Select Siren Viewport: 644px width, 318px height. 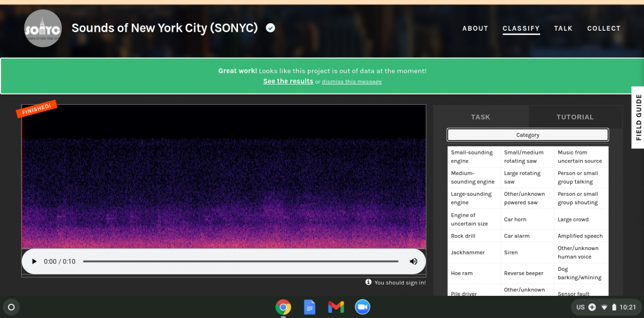point(527,253)
